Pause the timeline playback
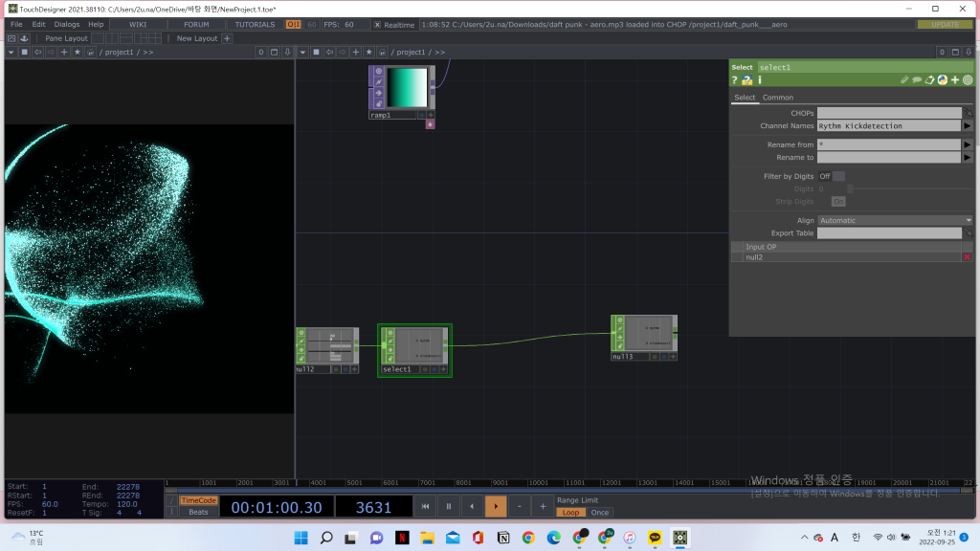The height and width of the screenshot is (551, 980). pyautogui.click(x=449, y=506)
